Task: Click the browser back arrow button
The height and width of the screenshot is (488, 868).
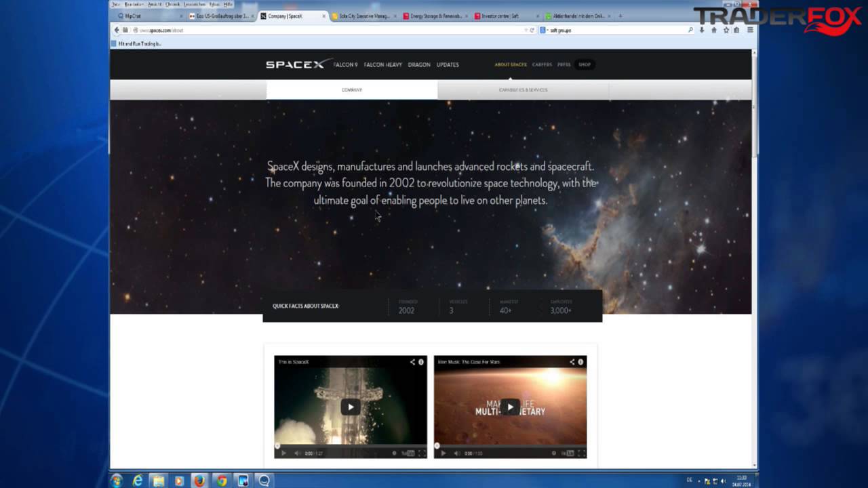Action: pos(117,30)
